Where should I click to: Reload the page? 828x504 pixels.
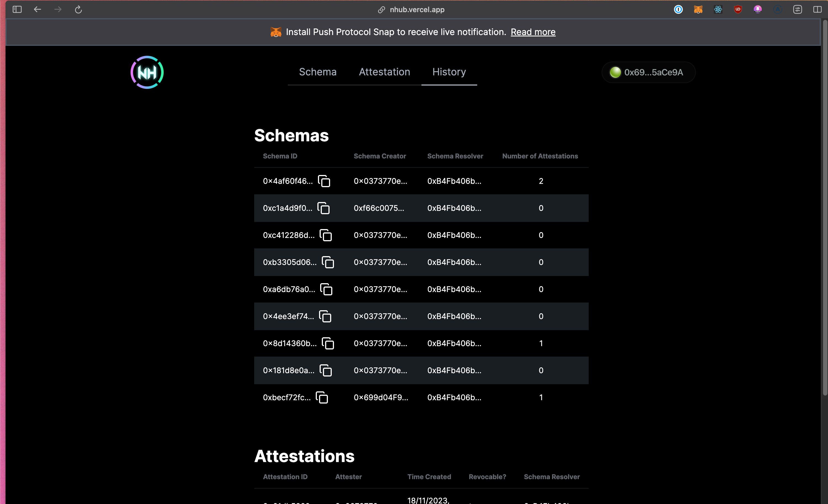78,9
